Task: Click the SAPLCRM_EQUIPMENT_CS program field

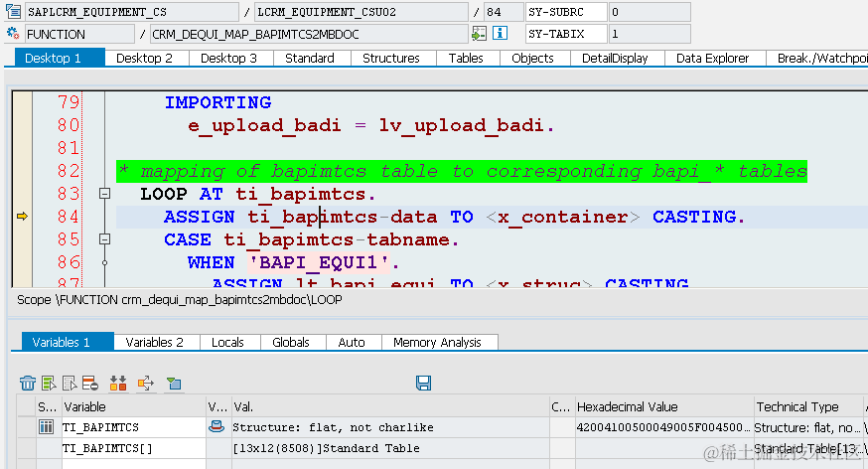Action: point(132,12)
